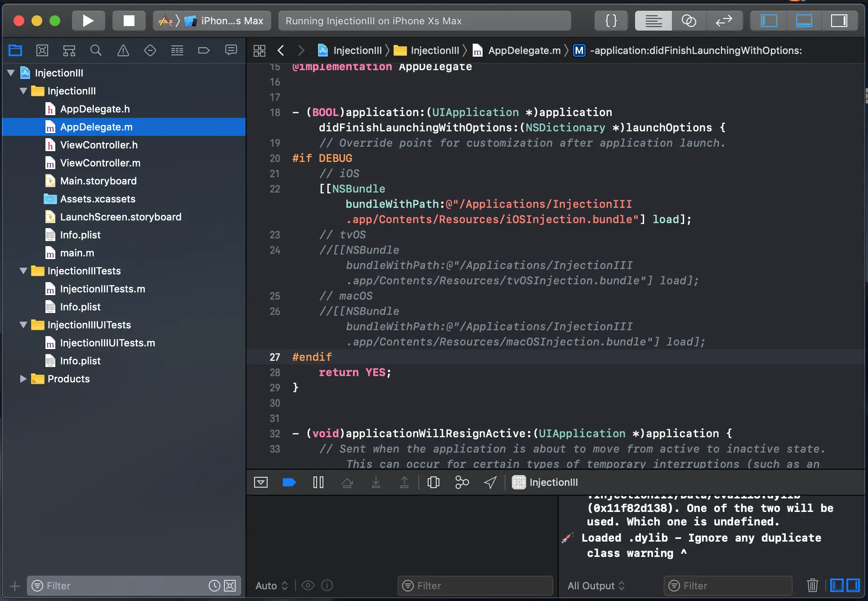Switch to the Assistant editor
This screenshot has height=601, width=868.
[689, 21]
